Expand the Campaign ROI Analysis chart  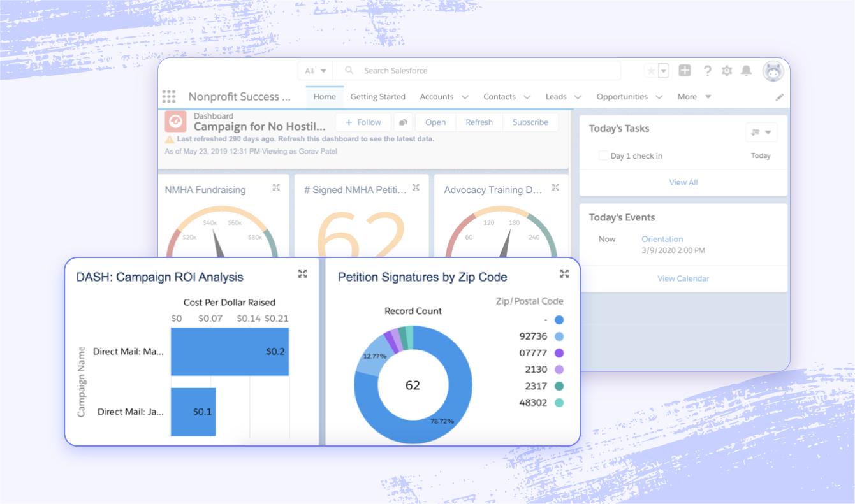pos(303,274)
